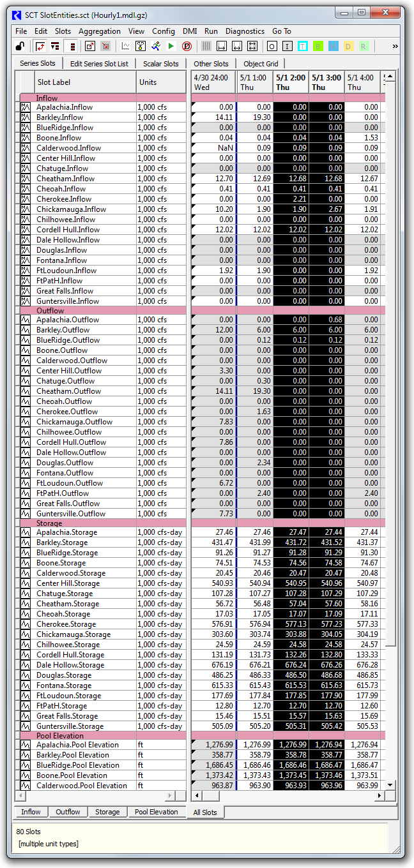The height and width of the screenshot is (868, 414).
Task: Click the 5/1 2:00 Thu column header
Action: 291,82
